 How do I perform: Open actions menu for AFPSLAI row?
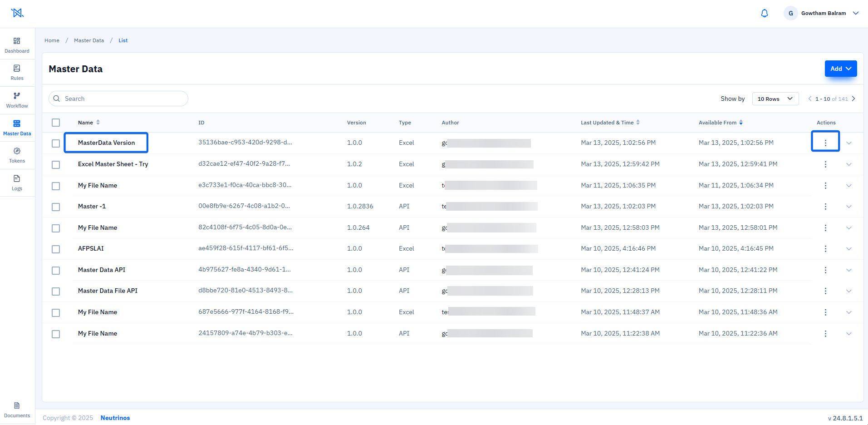(825, 249)
